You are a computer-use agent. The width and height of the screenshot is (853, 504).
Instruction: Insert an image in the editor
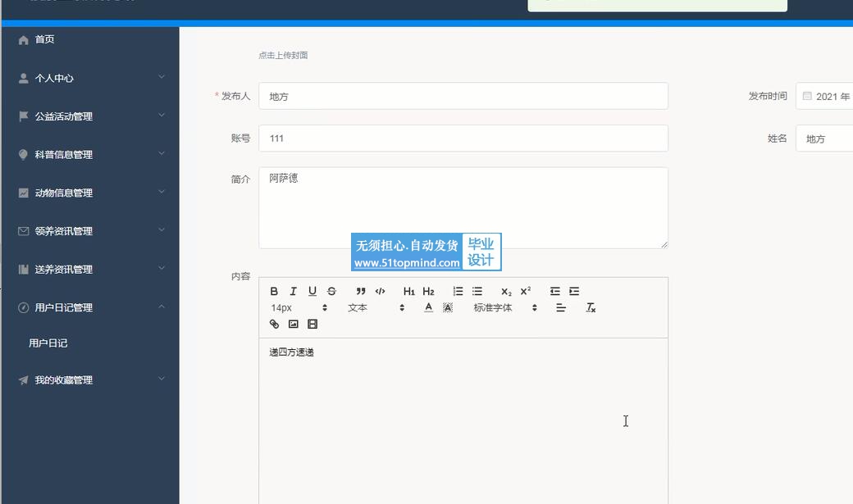point(294,324)
